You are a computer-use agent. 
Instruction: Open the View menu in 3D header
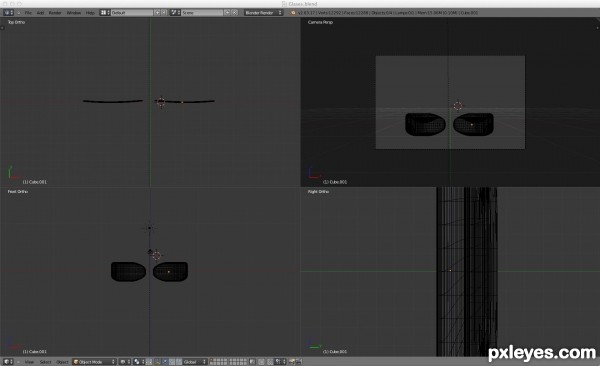click(x=29, y=361)
